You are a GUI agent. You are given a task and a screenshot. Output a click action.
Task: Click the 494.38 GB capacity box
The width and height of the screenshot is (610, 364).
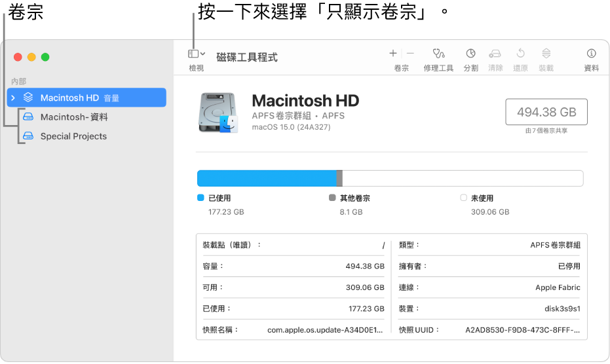pyautogui.click(x=546, y=112)
